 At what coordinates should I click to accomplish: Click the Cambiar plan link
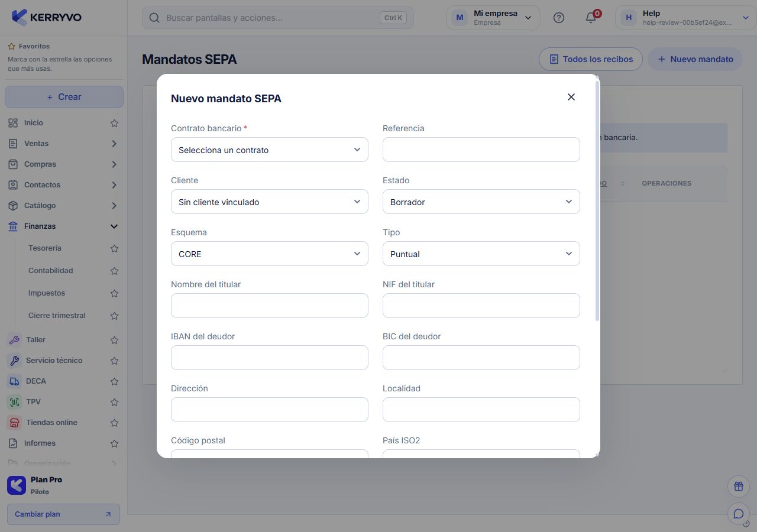(x=63, y=514)
